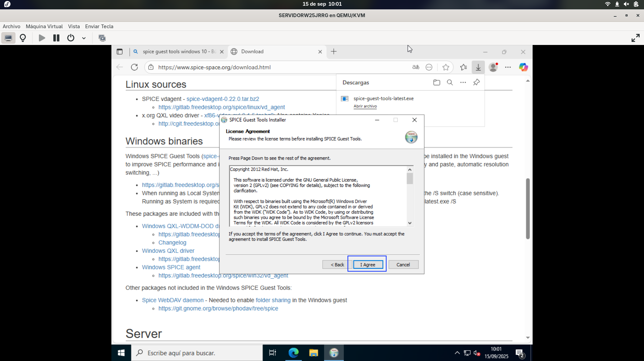Click the Run virtual machine play button

click(42, 38)
